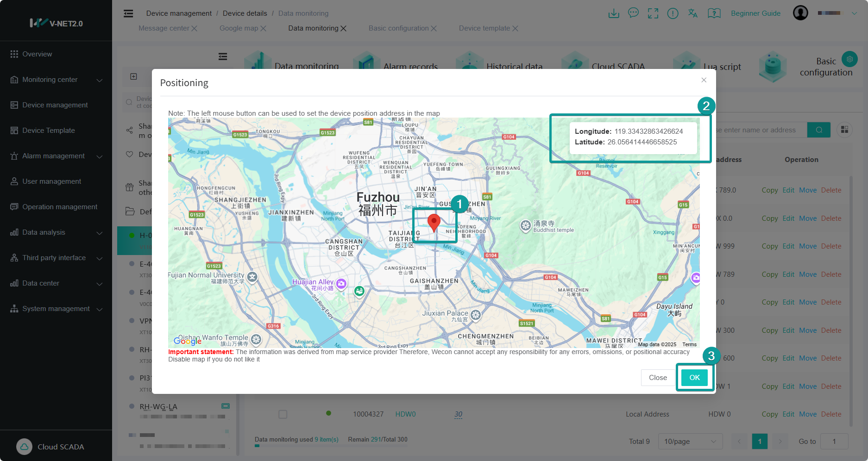Image resolution: width=868 pixels, height=461 pixels.
Task: Switch to the Basic configuration tab
Action: [398, 28]
